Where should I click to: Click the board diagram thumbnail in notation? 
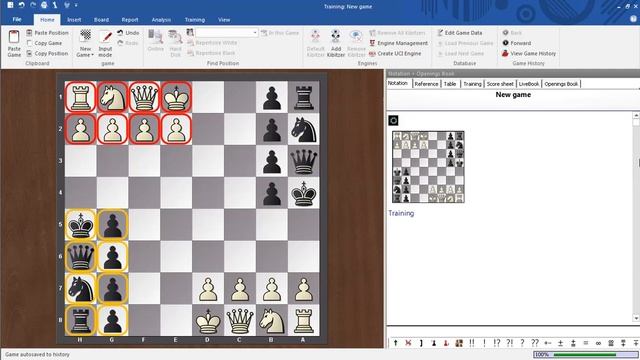tap(428, 167)
